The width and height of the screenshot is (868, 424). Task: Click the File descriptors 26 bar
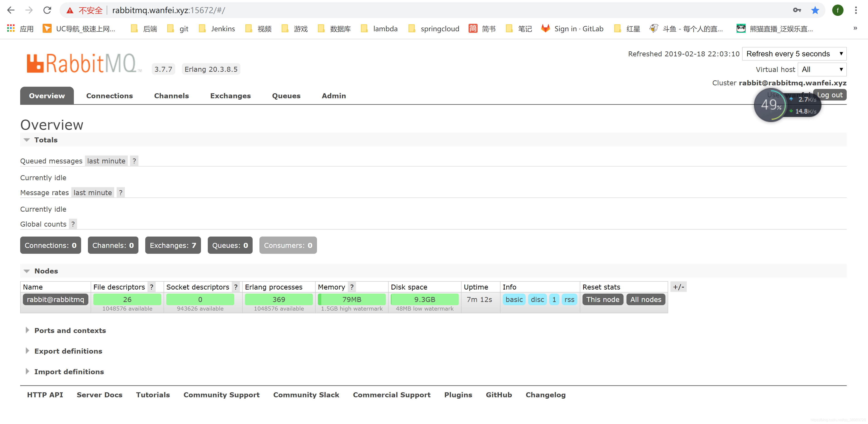pos(127,299)
